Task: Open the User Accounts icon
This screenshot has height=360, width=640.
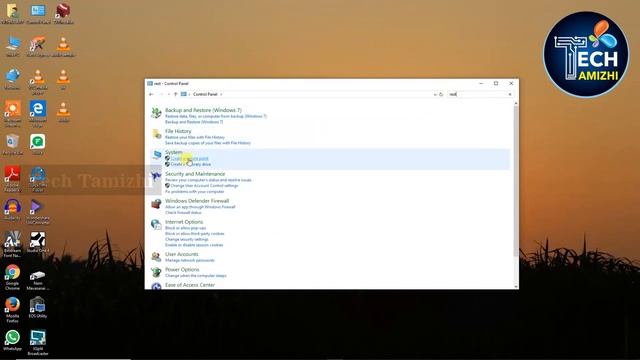Action: pos(156,256)
